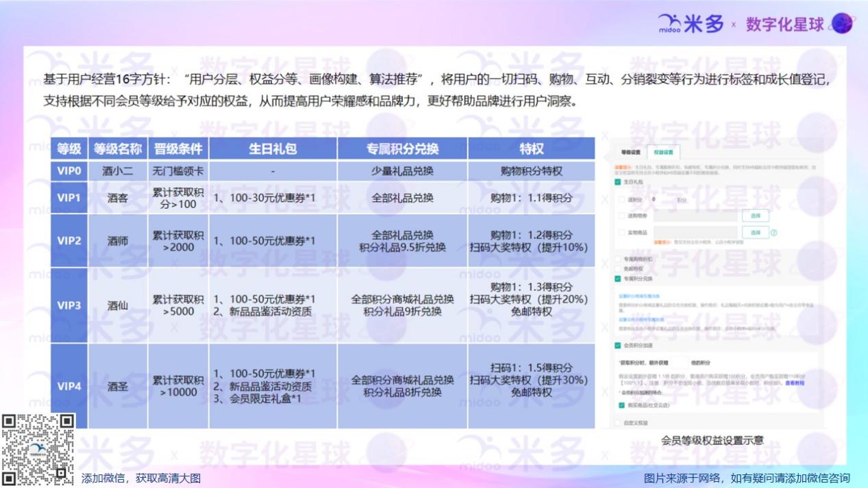The width and height of the screenshot is (868, 488).
Task: Click 选择 button next to 送购物券
Action: 756,216
